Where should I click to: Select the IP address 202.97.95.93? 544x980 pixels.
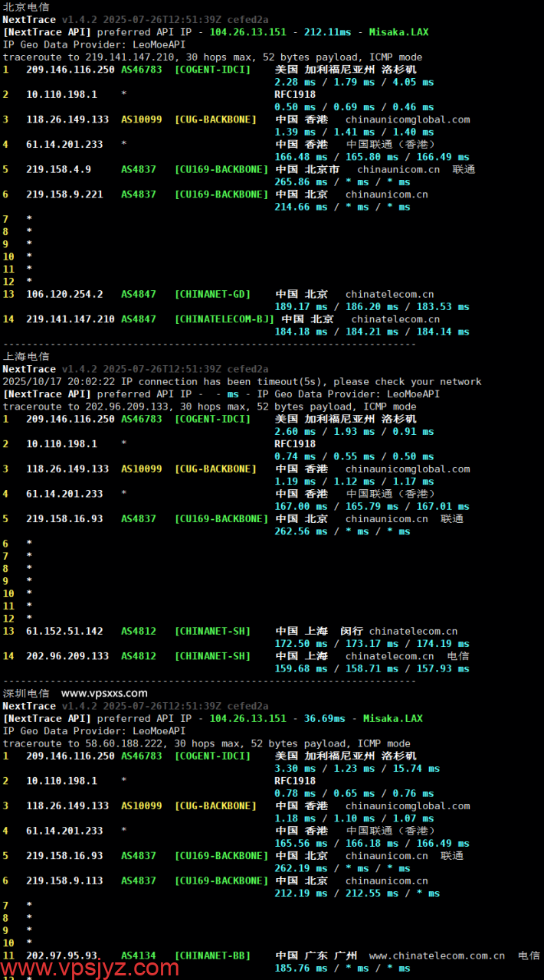(x=63, y=955)
